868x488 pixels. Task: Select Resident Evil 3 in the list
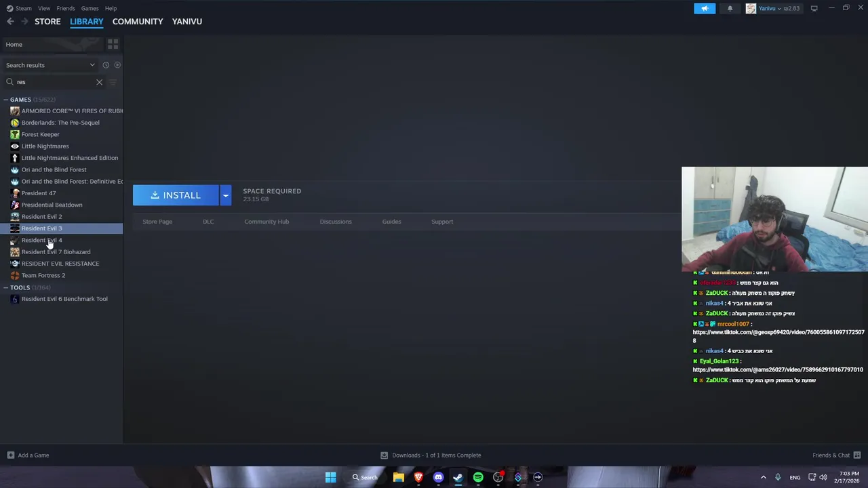pyautogui.click(x=62, y=228)
